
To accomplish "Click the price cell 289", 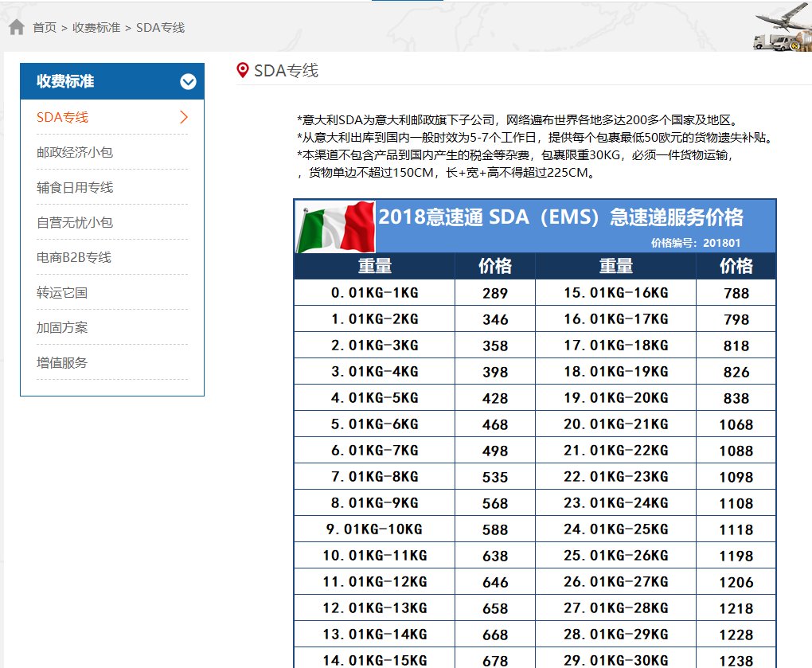I will click(x=495, y=293).
